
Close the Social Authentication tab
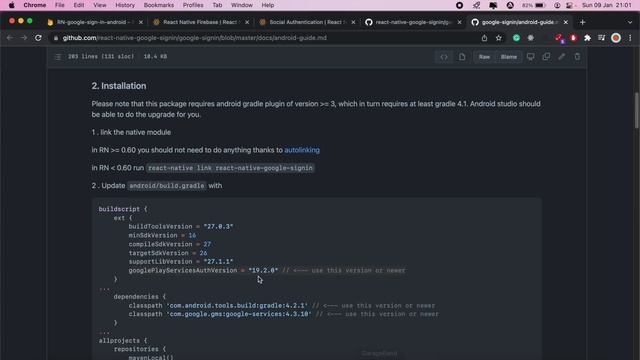353,22
